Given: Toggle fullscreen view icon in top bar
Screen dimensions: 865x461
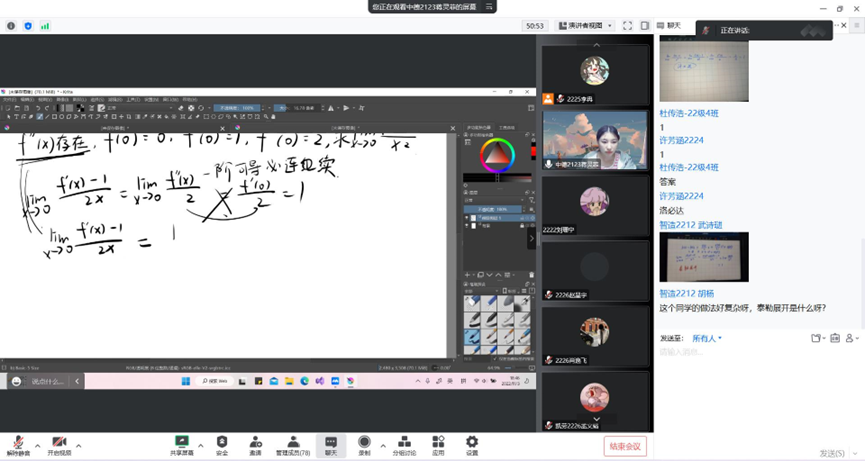Looking at the screenshot, I should pyautogui.click(x=627, y=25).
